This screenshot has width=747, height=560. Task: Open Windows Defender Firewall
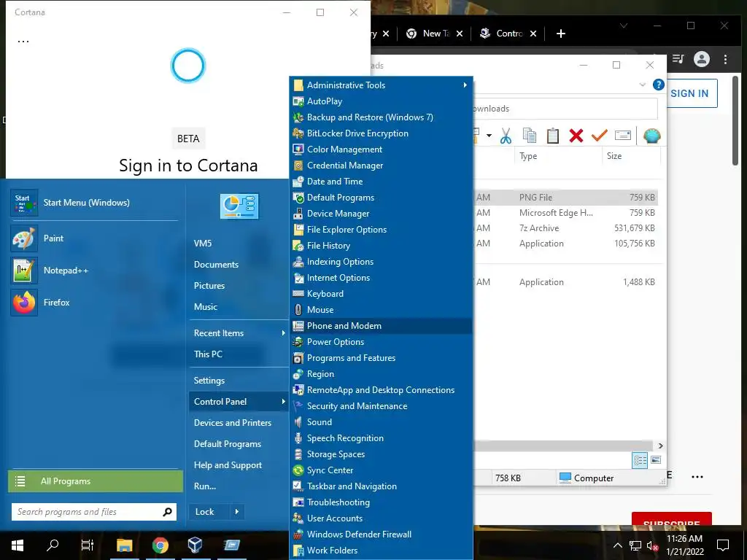(381, 534)
